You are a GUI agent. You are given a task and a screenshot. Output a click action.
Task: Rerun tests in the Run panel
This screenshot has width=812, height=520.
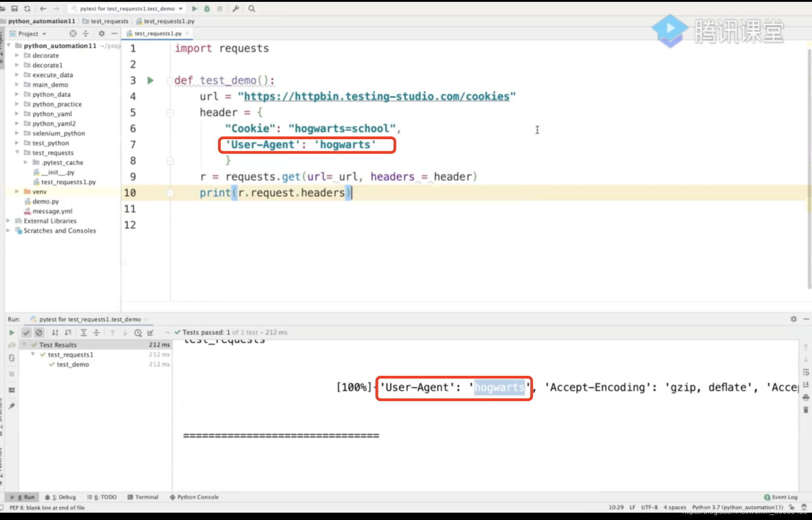coord(12,333)
